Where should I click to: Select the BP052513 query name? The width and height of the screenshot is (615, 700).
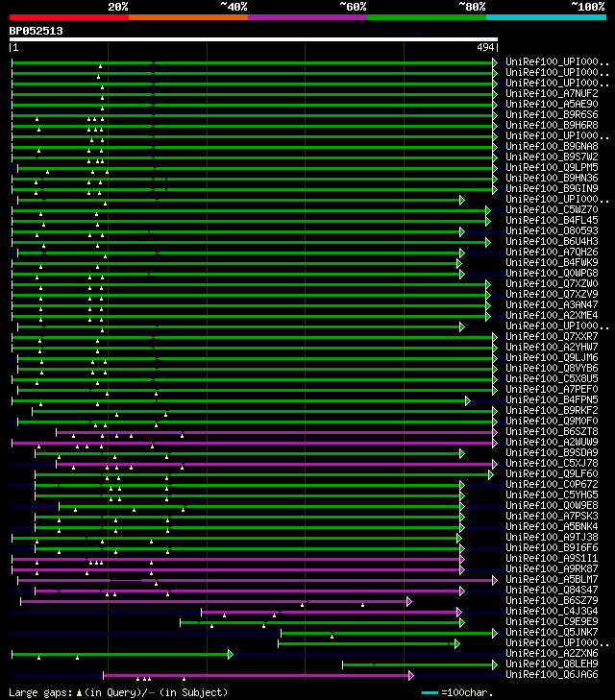tap(37, 32)
